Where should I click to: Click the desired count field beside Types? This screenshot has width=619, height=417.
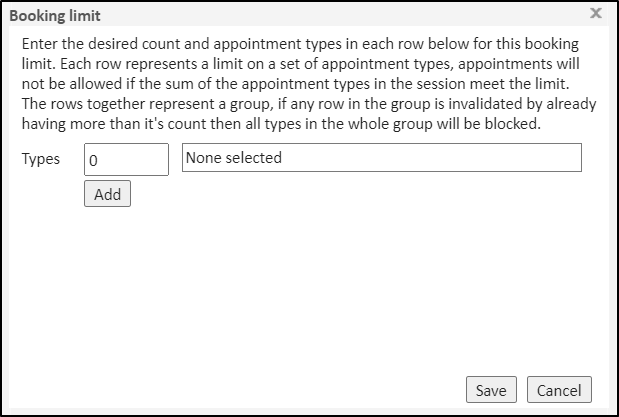[126, 159]
